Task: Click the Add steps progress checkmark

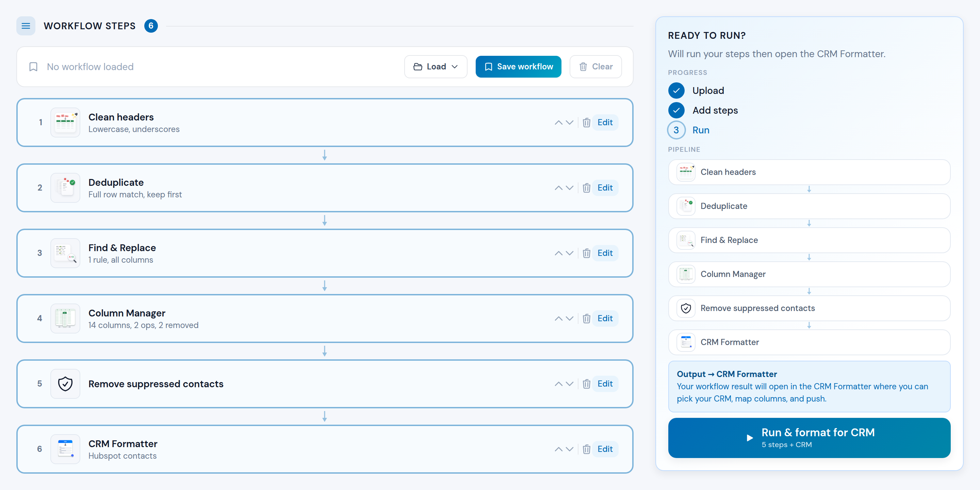Action: click(676, 110)
